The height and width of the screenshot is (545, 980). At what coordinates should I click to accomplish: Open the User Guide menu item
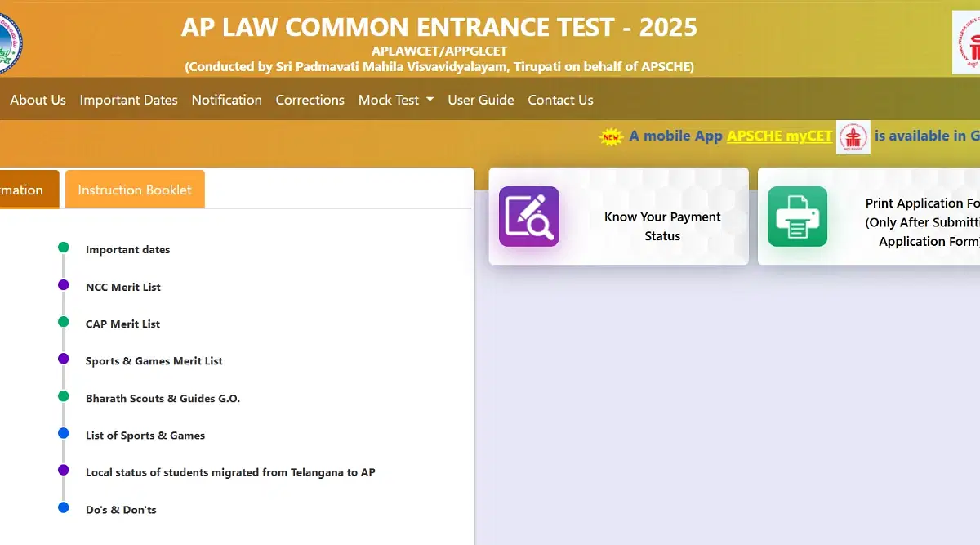click(x=481, y=100)
